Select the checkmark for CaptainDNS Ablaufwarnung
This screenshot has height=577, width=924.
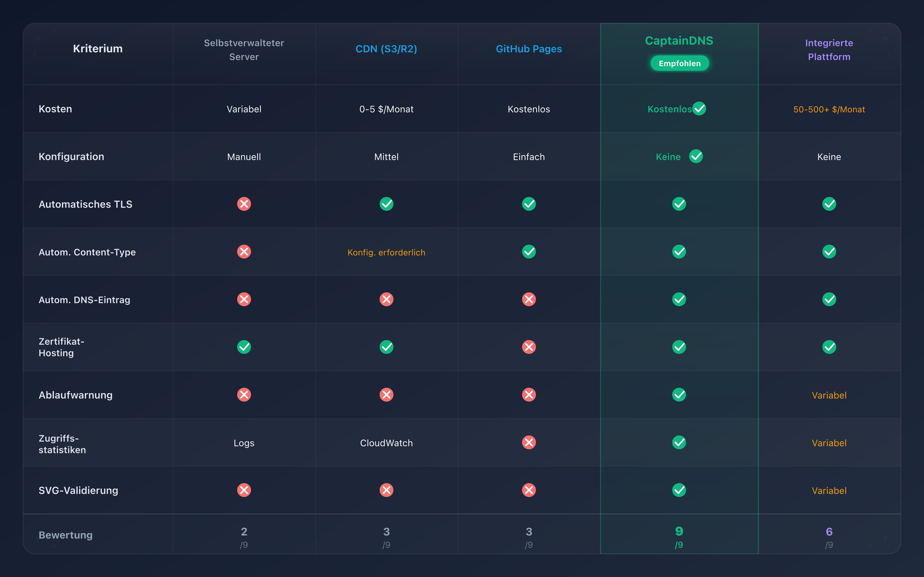[679, 395]
